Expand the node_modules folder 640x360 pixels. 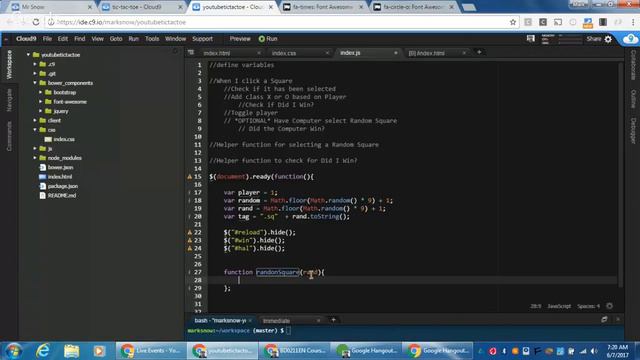pos(35,158)
